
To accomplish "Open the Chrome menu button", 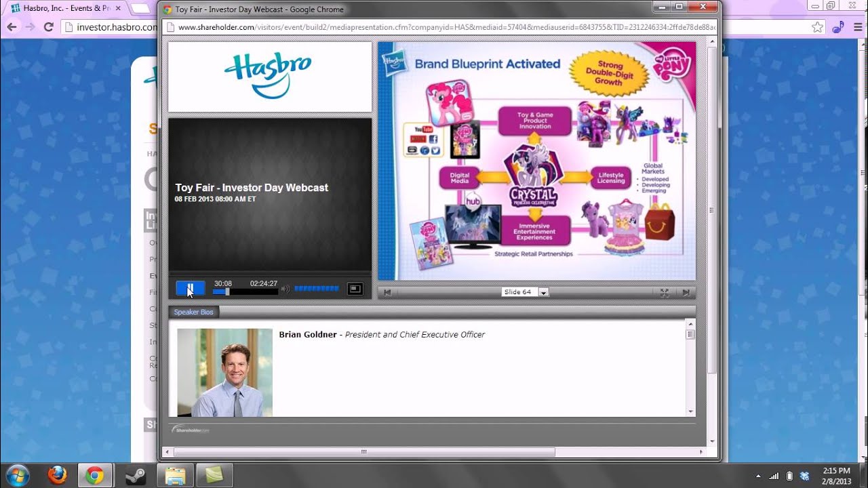I will (857, 27).
